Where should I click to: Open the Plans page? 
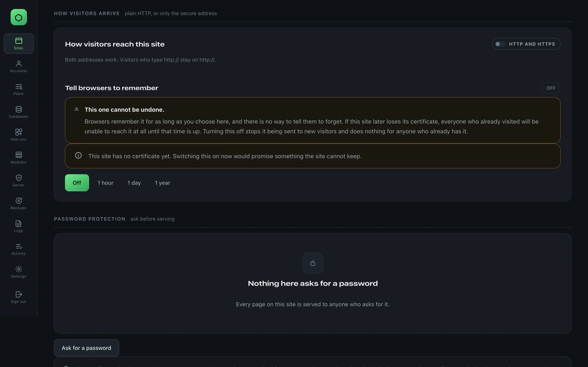click(x=19, y=89)
